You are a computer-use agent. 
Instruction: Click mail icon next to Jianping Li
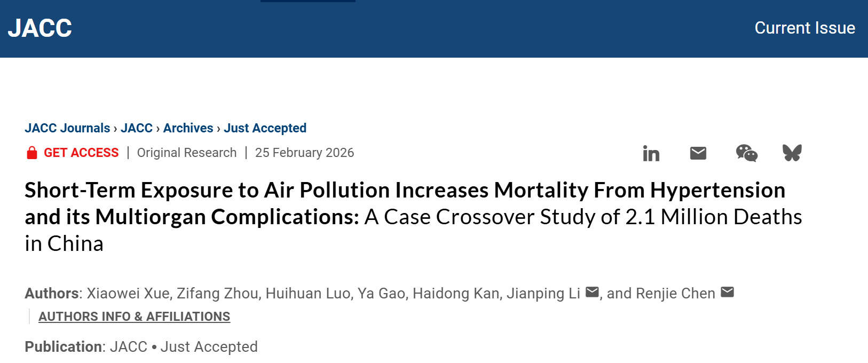point(592,292)
